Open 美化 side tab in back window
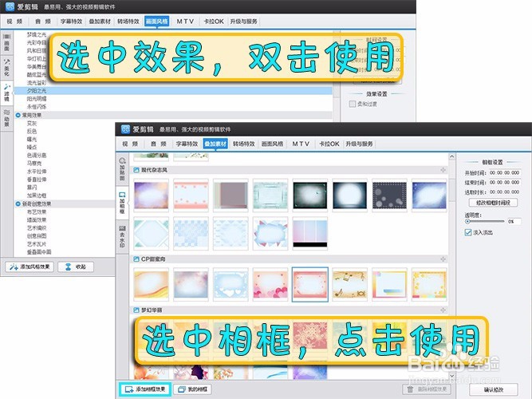The height and width of the screenshot is (399, 532). (x=6, y=67)
